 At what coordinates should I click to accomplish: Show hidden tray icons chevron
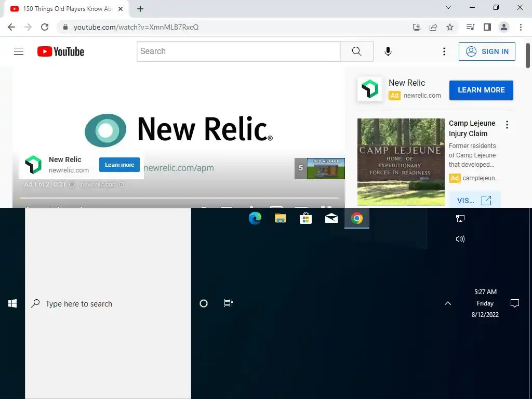[448, 303]
